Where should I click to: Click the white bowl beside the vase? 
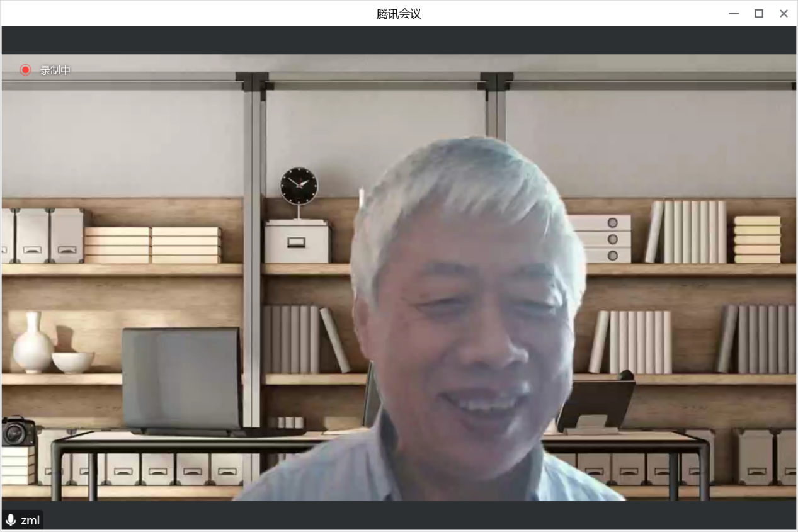[73, 361]
